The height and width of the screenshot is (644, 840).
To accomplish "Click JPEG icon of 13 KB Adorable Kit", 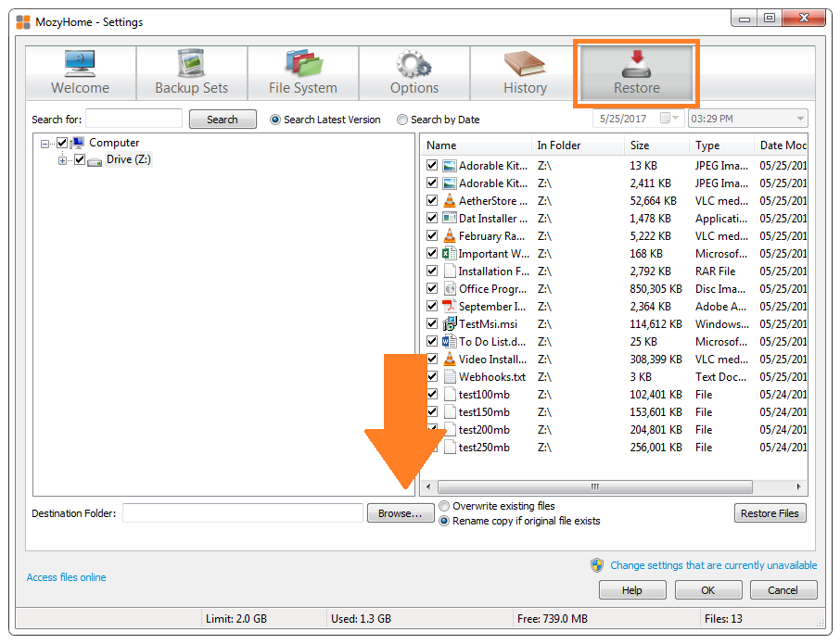I will [x=450, y=166].
